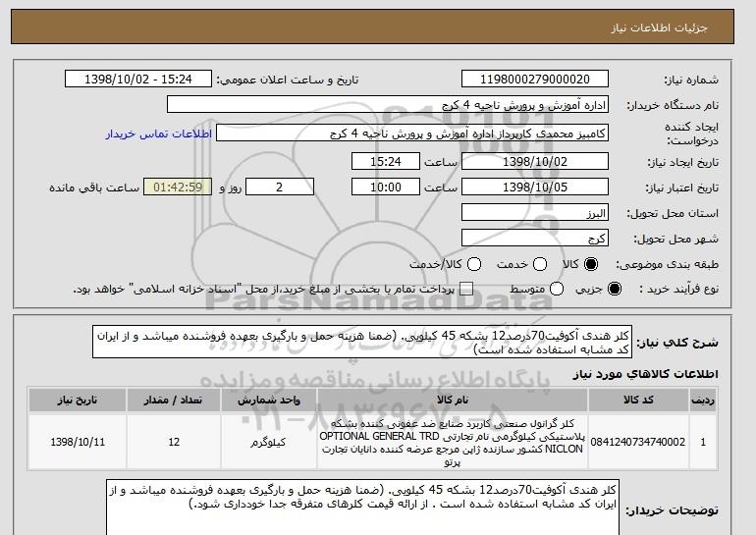Click the تاریخ نیاز column header

pyautogui.click(x=78, y=401)
